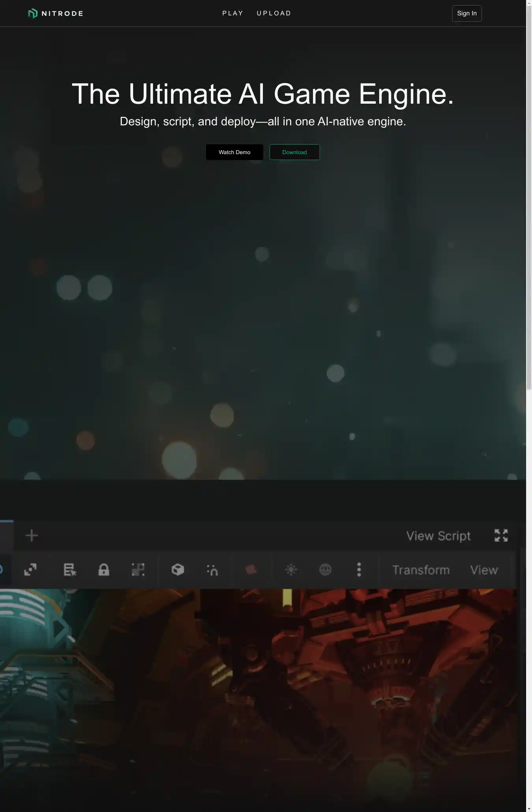Open the Transform menu in toolbar

pyautogui.click(x=421, y=570)
